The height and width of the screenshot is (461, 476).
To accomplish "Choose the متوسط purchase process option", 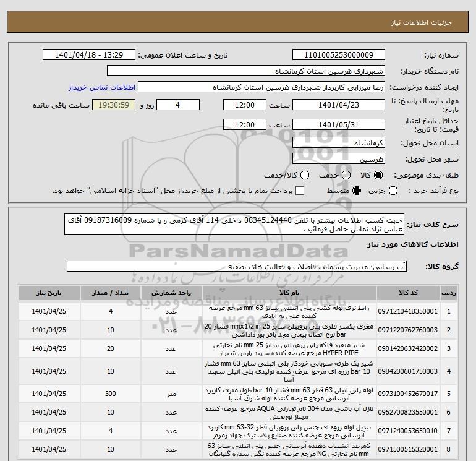I will click(357, 191).
